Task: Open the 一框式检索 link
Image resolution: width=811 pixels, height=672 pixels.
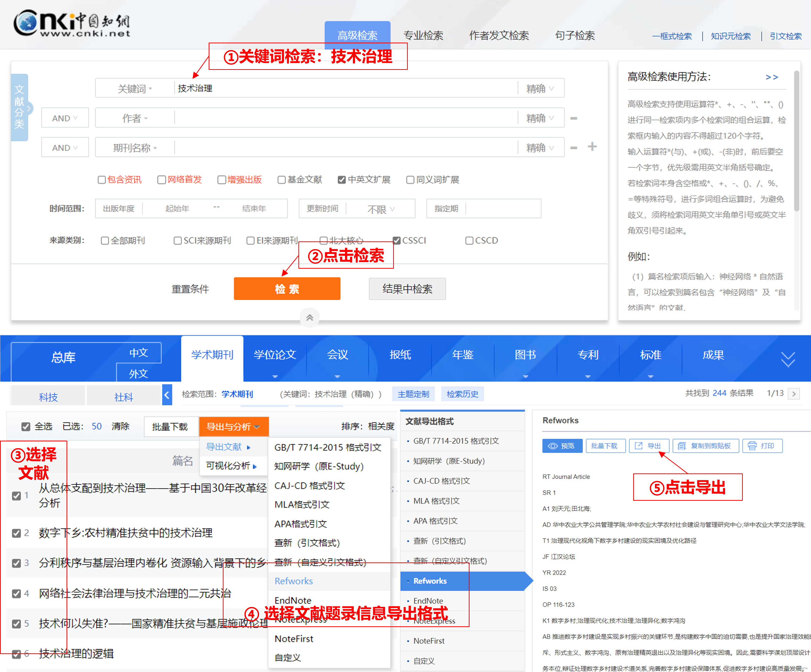Action: click(x=671, y=36)
